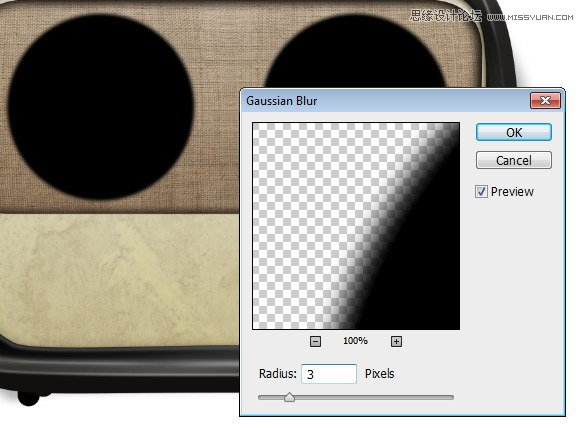Image resolution: width=584 pixels, height=429 pixels.
Task: Zoom in the blur preview
Action: (x=396, y=341)
